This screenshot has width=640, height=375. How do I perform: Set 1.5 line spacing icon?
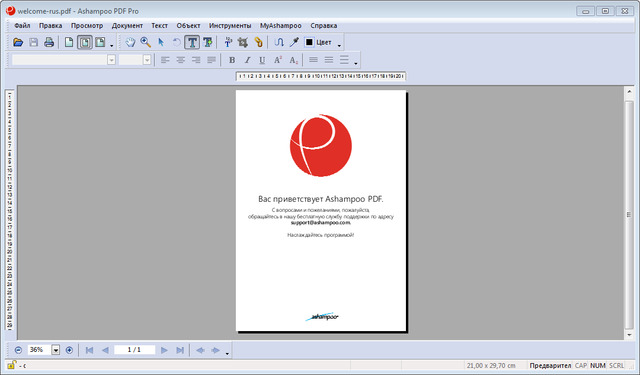click(x=329, y=60)
